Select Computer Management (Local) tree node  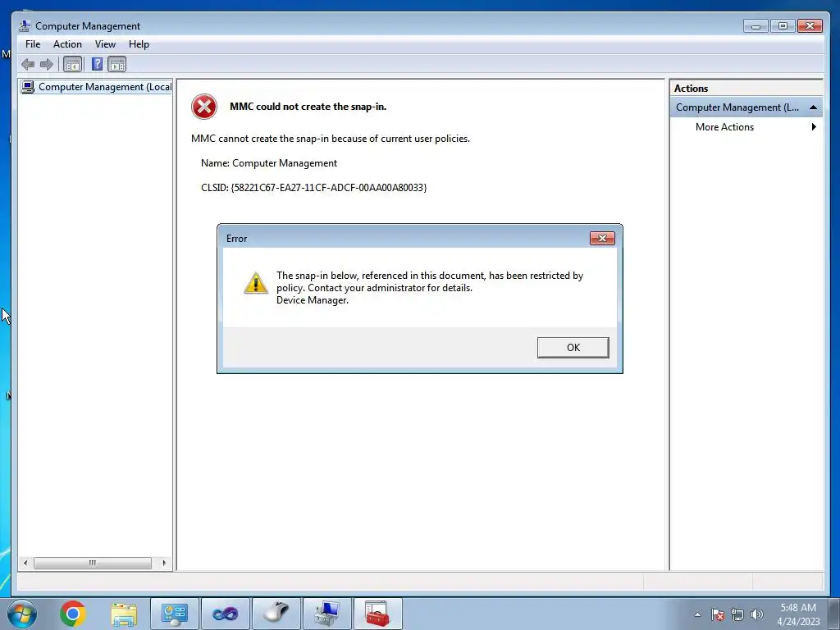[96, 87]
